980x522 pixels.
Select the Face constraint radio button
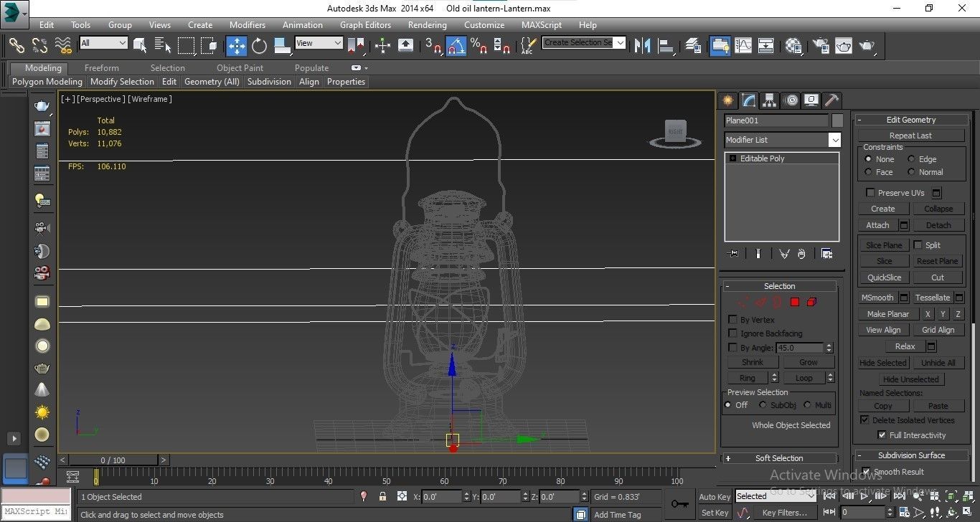[869, 172]
